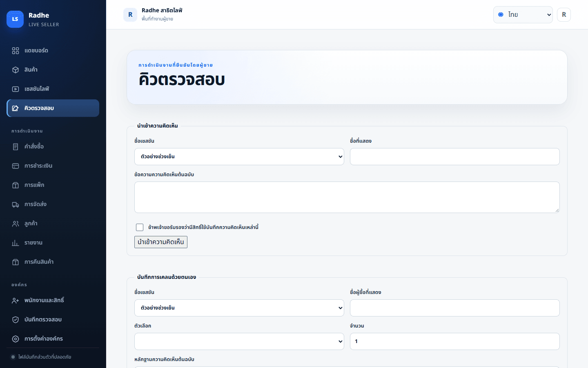Open the dashboard grid icon (แดชบอร์ด)
This screenshot has width=588, height=368.
click(16, 51)
